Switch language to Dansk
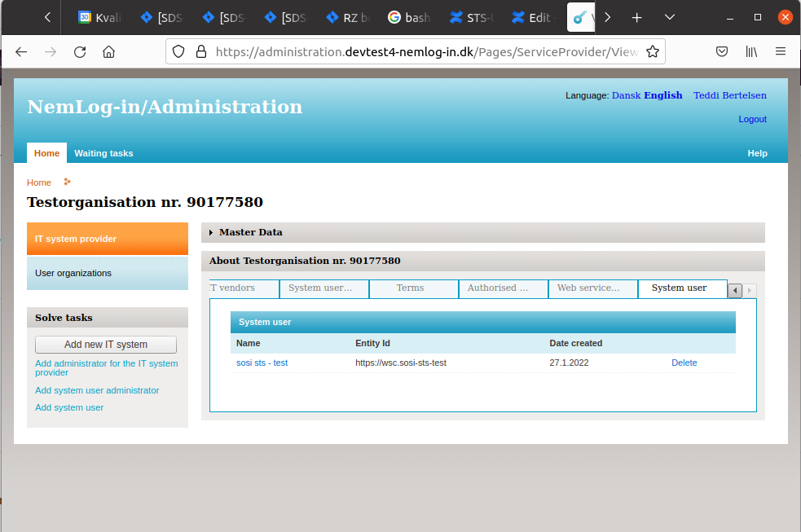 click(x=626, y=95)
